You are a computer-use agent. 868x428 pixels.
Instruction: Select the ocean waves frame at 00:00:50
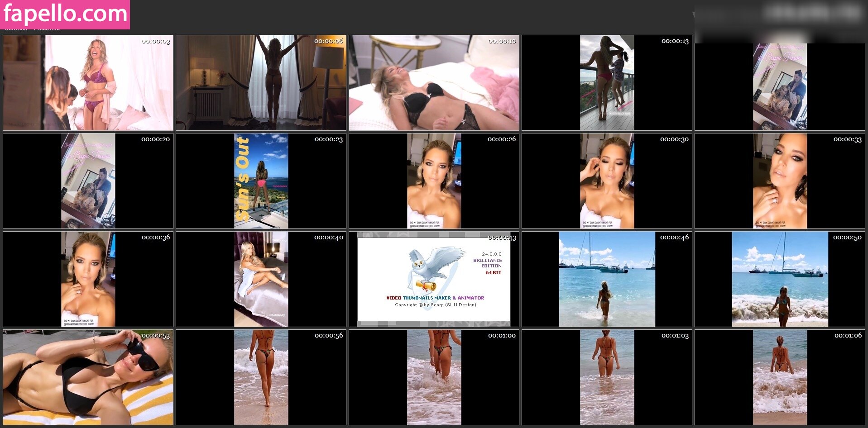[780, 279]
